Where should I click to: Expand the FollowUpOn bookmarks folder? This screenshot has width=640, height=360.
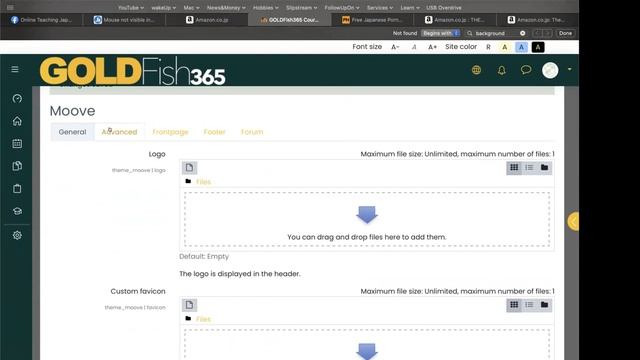[x=342, y=8]
